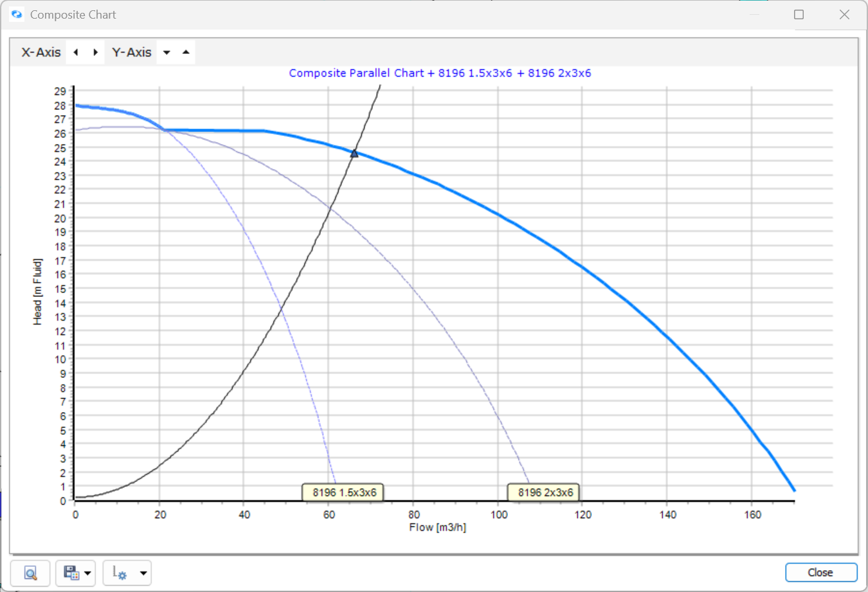Click the operating point triangle marker
Image resolution: width=868 pixels, height=592 pixels.
coord(354,153)
